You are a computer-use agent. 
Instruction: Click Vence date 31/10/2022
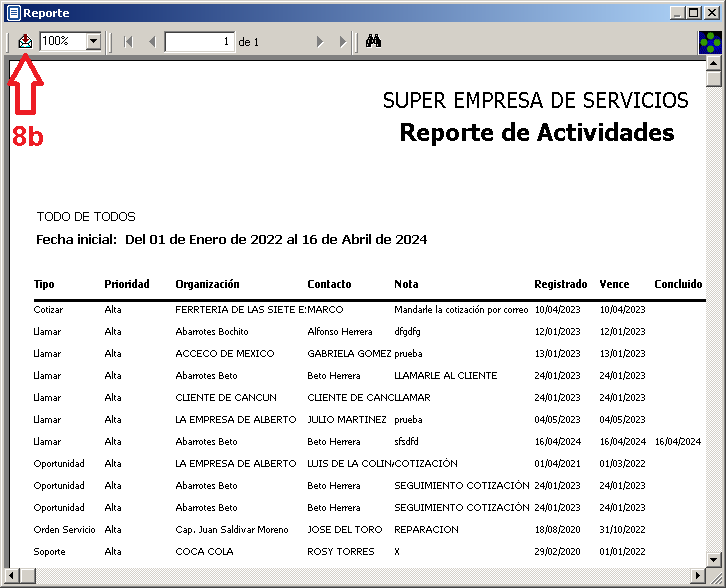pos(622,529)
